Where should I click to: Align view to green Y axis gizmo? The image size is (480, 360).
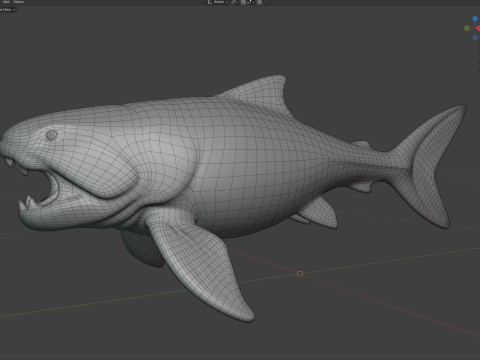click(x=467, y=28)
